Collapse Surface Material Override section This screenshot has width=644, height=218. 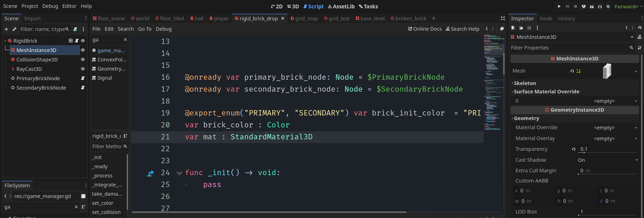click(575, 92)
